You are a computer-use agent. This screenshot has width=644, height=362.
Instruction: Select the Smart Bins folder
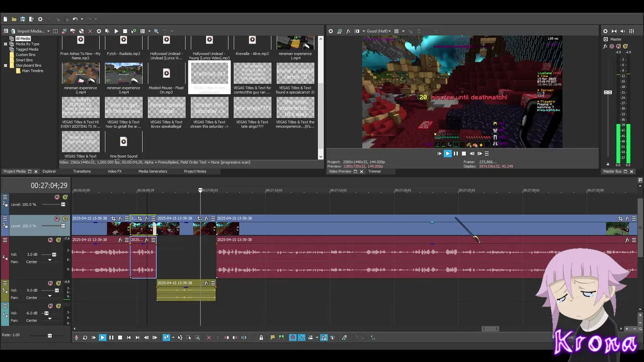[24, 60]
